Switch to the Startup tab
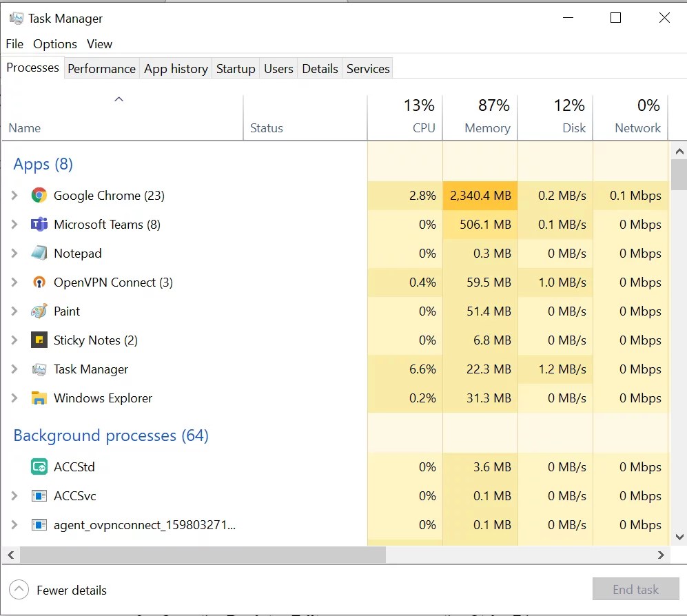Screen dimensions: 687x616 tap(236, 69)
